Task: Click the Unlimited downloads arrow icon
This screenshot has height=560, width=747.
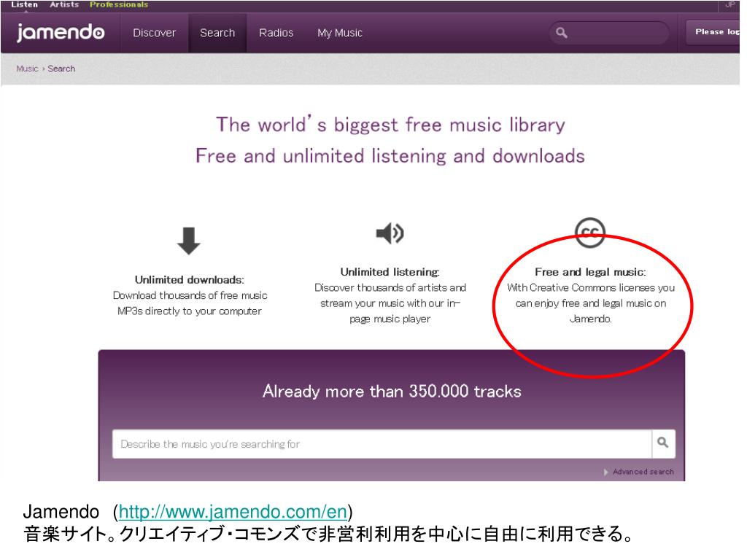Action: pyautogui.click(x=189, y=241)
